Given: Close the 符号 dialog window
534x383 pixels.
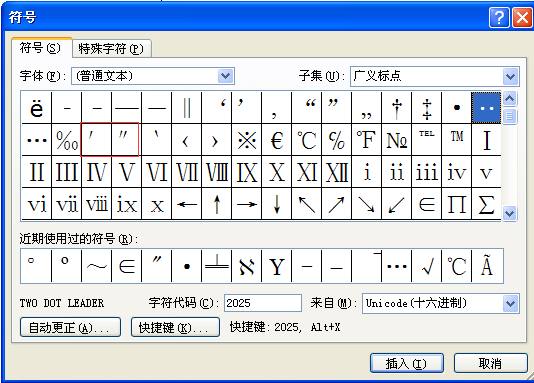Looking at the screenshot, I should click(x=522, y=17).
